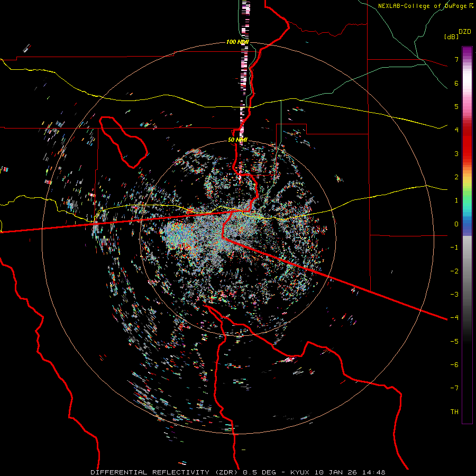Click the -3 value on the color scale
476x476 pixels.
(454, 295)
